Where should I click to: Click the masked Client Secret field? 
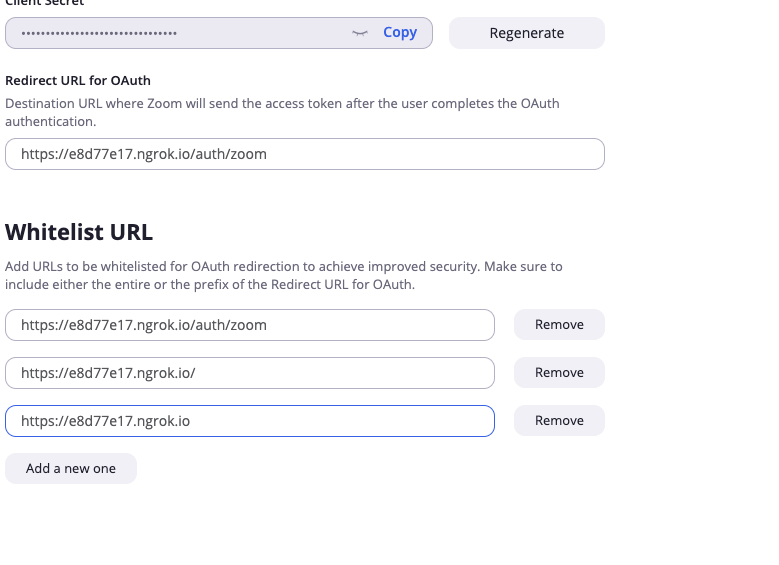250,33
